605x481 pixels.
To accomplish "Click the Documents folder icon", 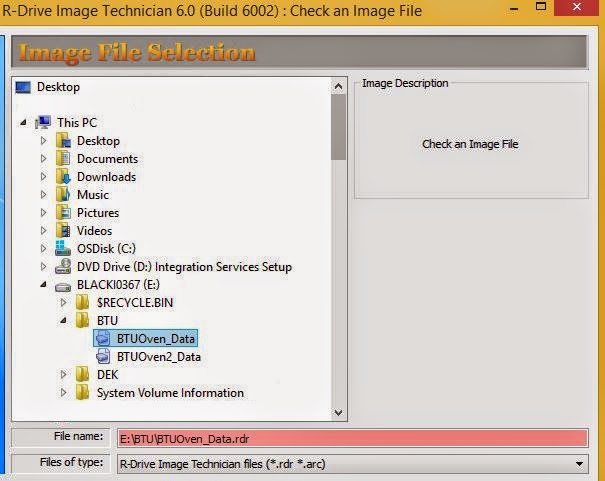I will 63,159.
